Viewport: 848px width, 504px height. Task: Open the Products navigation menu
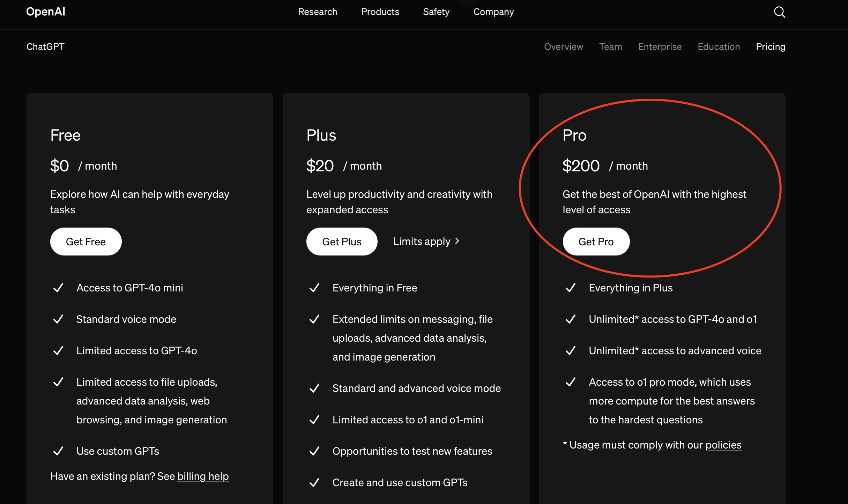[380, 12]
